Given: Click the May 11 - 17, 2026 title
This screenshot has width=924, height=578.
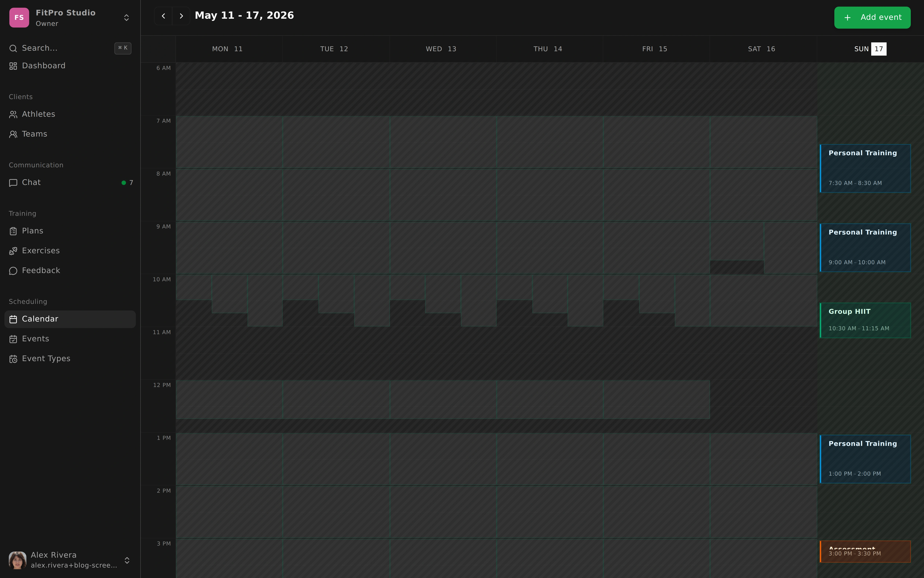Looking at the screenshot, I should [x=244, y=16].
